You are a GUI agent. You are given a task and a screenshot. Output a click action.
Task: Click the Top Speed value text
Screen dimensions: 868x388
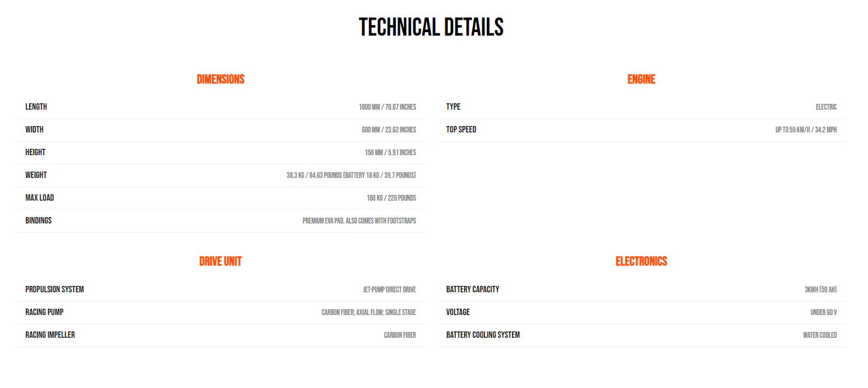(x=806, y=130)
